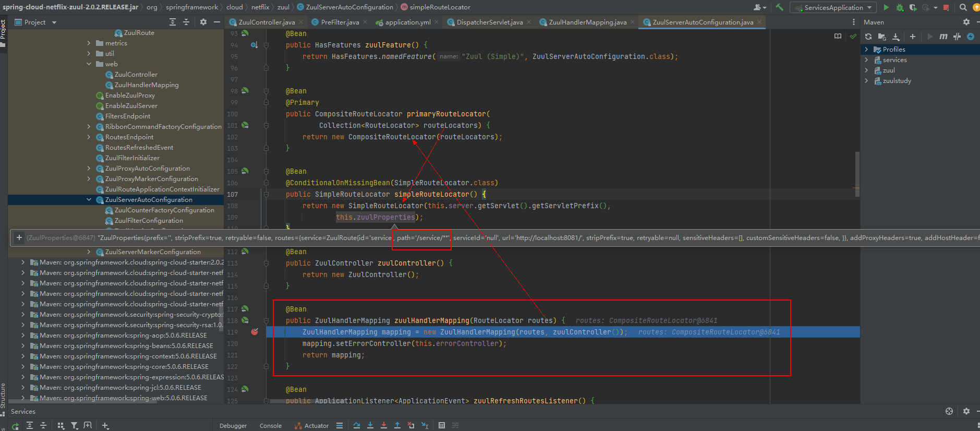Select services module in Maven panel
This screenshot has height=431, width=980.
tap(894, 60)
